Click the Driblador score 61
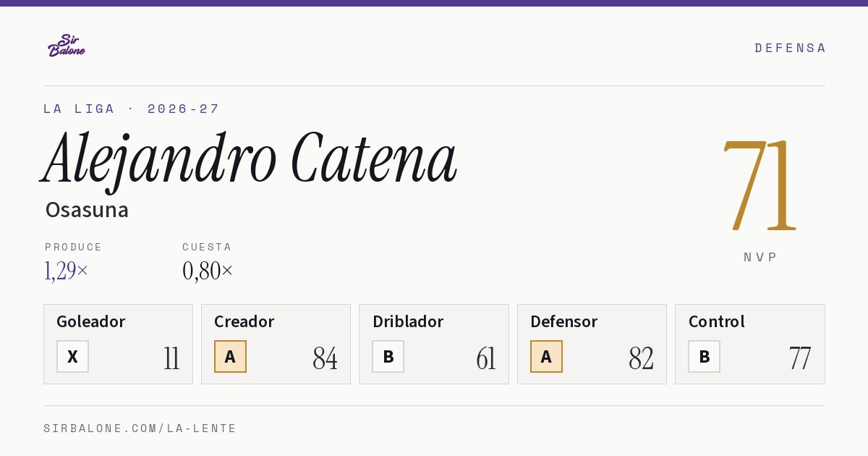The height and width of the screenshot is (456, 868). 486,358
